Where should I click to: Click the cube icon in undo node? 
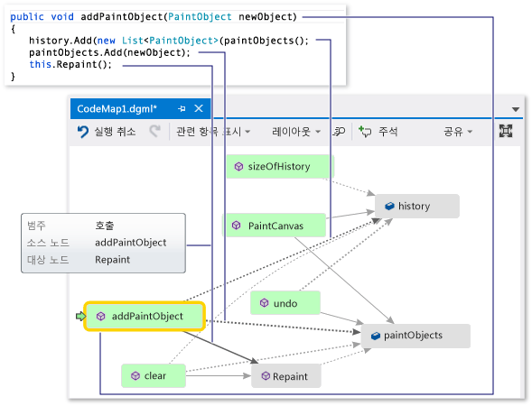point(264,302)
